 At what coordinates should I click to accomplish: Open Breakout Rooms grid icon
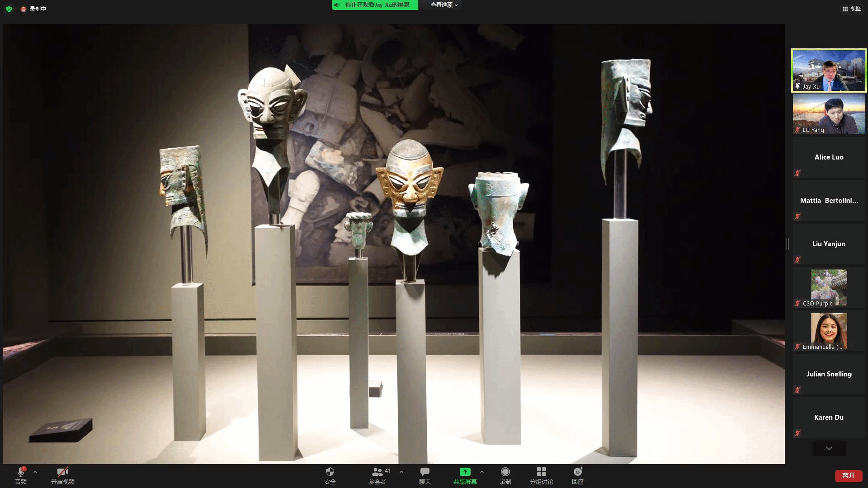(x=541, y=472)
